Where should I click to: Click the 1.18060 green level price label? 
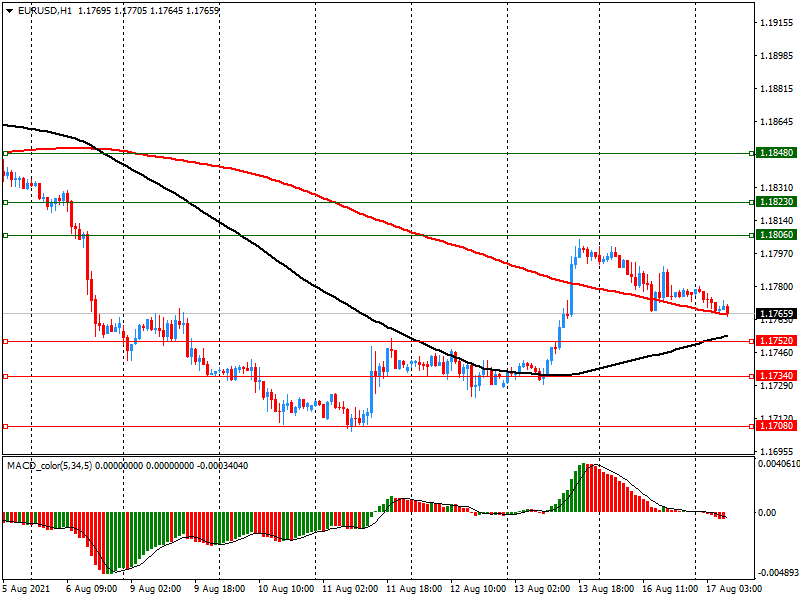click(776, 235)
